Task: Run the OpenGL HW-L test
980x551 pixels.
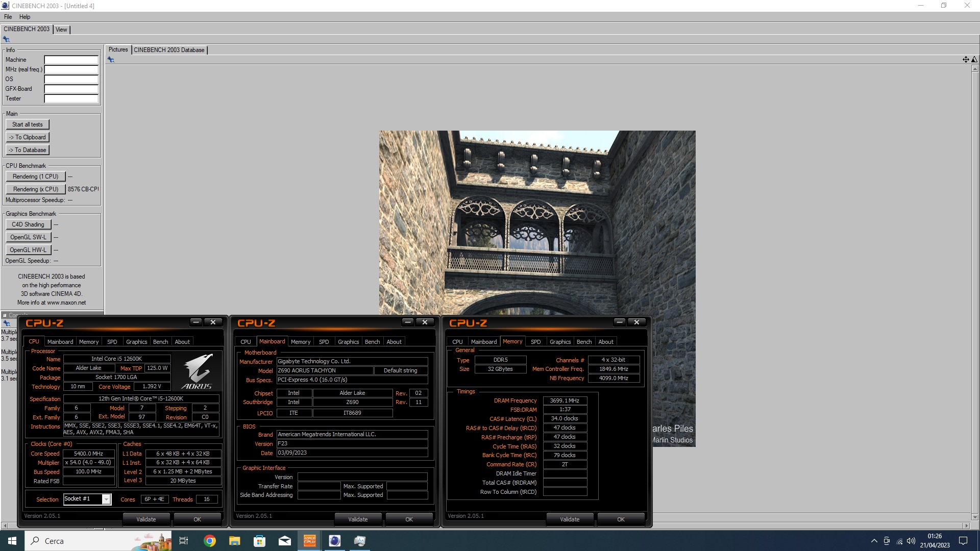Action: 28,250
